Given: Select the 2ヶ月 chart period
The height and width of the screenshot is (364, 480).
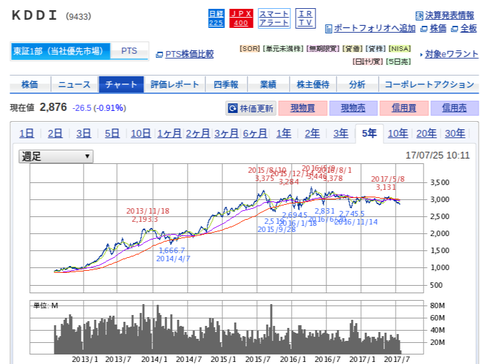Looking at the screenshot, I should click(198, 134).
